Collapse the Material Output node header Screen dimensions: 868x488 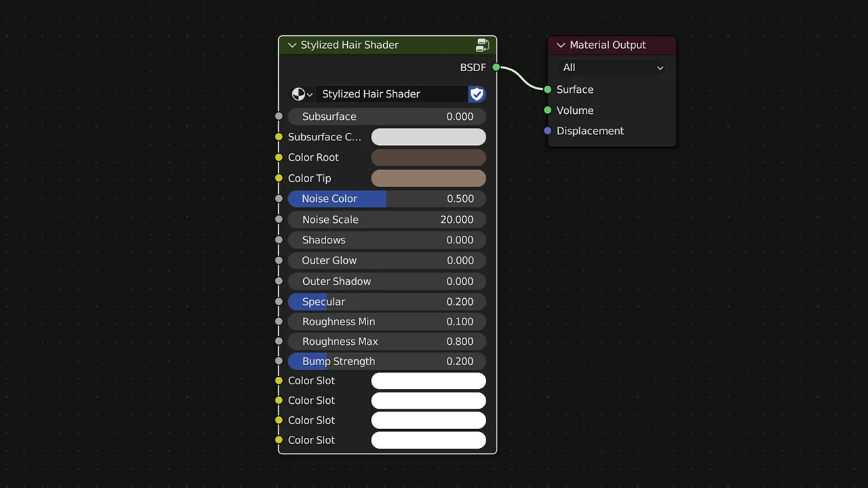point(561,45)
